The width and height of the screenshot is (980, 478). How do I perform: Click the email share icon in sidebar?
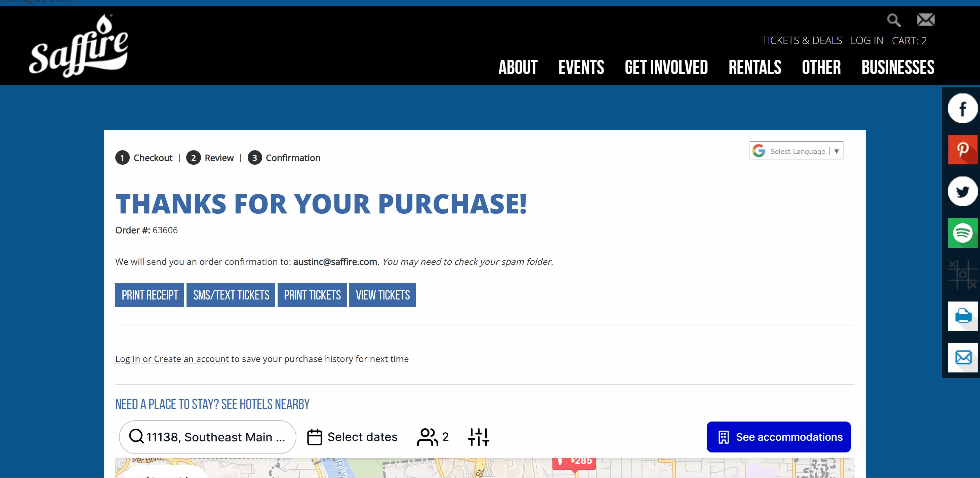[x=962, y=357]
